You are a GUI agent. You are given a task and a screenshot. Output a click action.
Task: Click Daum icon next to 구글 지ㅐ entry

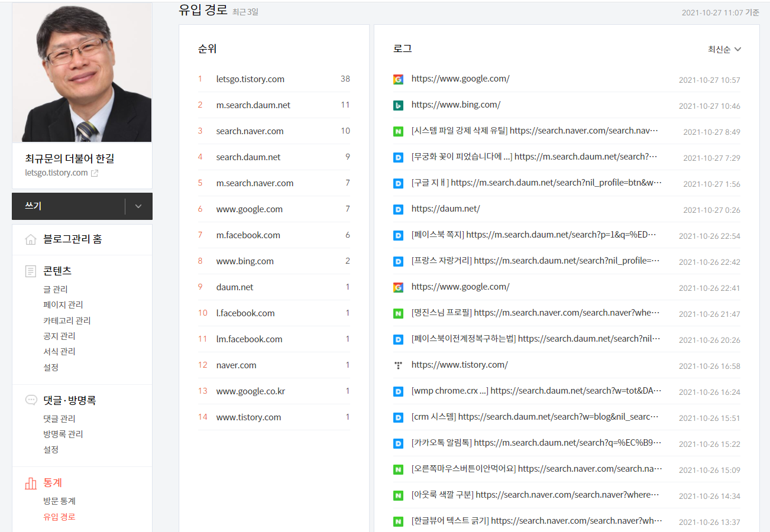click(x=398, y=183)
